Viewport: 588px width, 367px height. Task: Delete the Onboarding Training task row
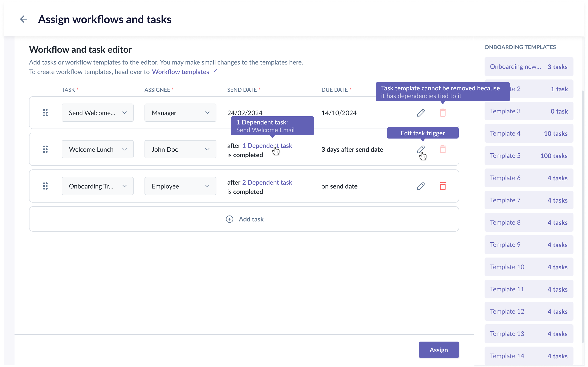443,186
